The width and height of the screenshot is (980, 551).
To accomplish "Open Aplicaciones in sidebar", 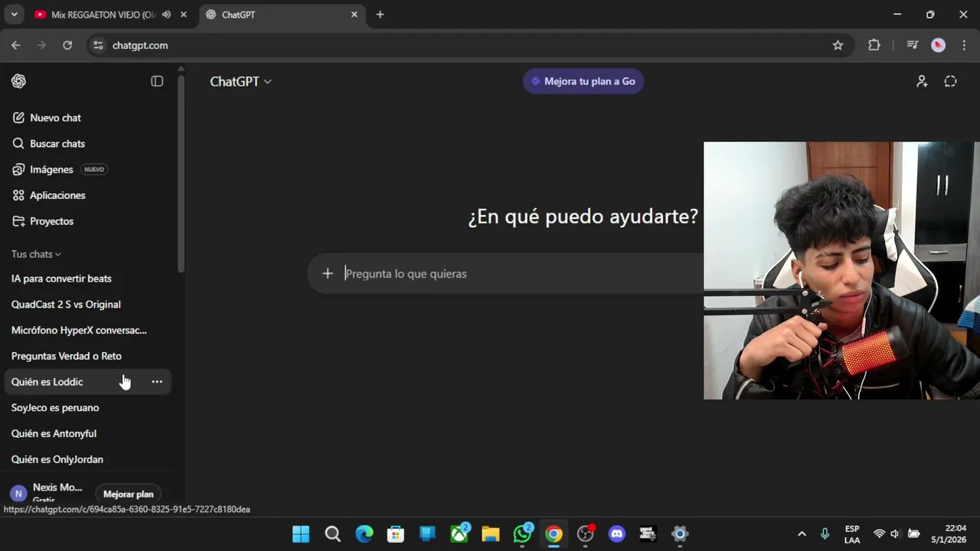I will 88,195.
